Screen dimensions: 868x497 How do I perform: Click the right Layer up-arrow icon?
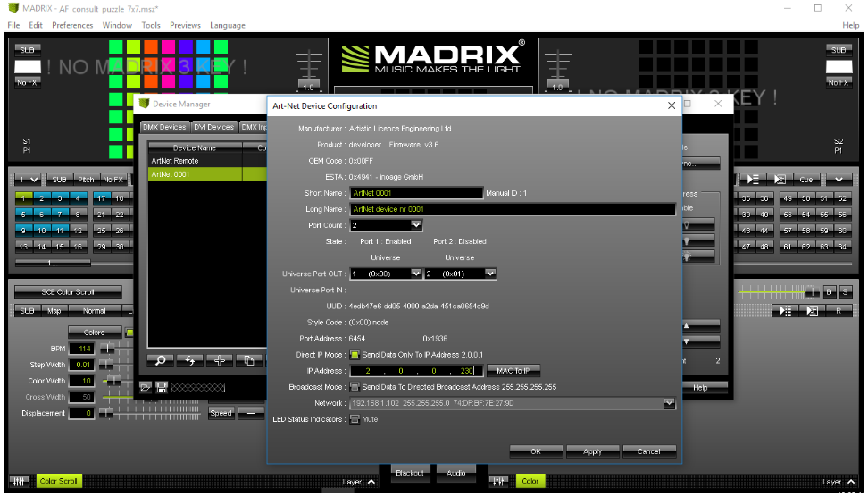[851, 482]
